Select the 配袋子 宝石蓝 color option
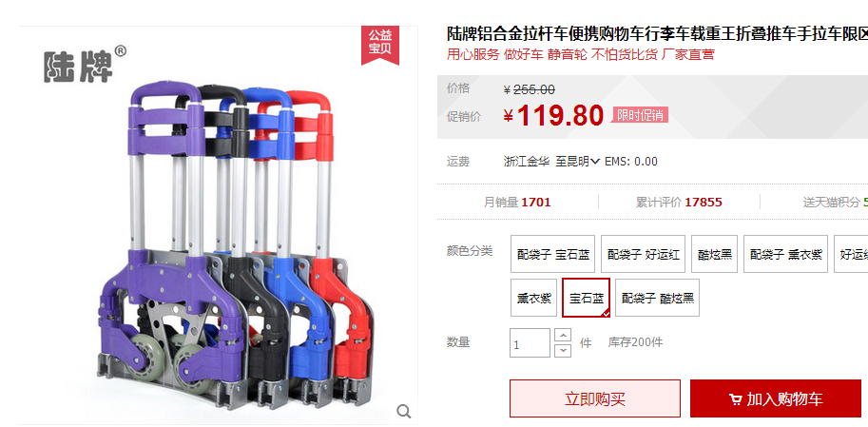 (x=552, y=254)
